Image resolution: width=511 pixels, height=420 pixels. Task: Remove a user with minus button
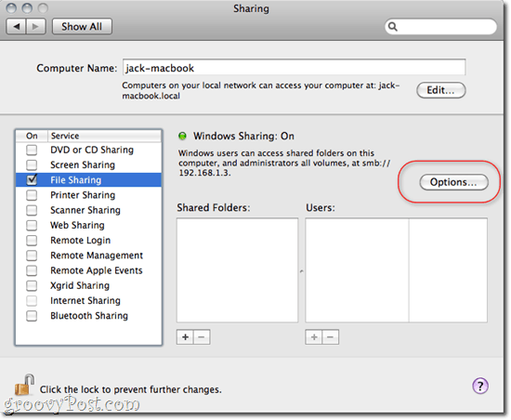pos(331,337)
